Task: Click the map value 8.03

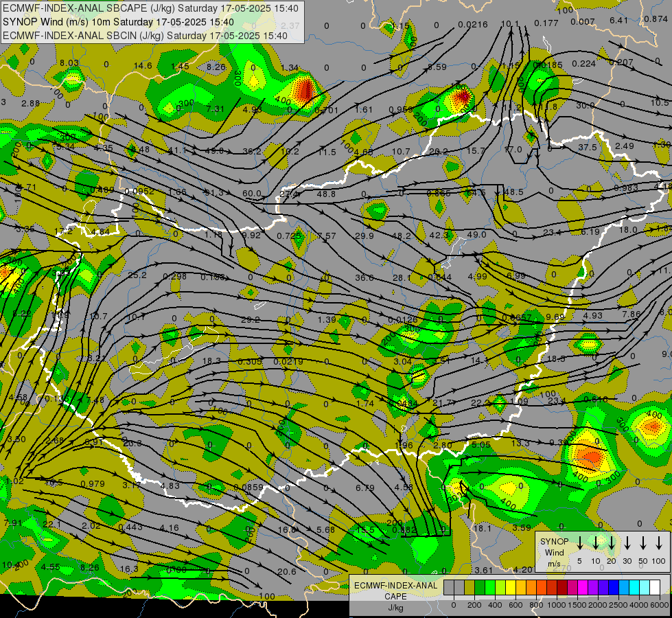Action: click(x=69, y=63)
